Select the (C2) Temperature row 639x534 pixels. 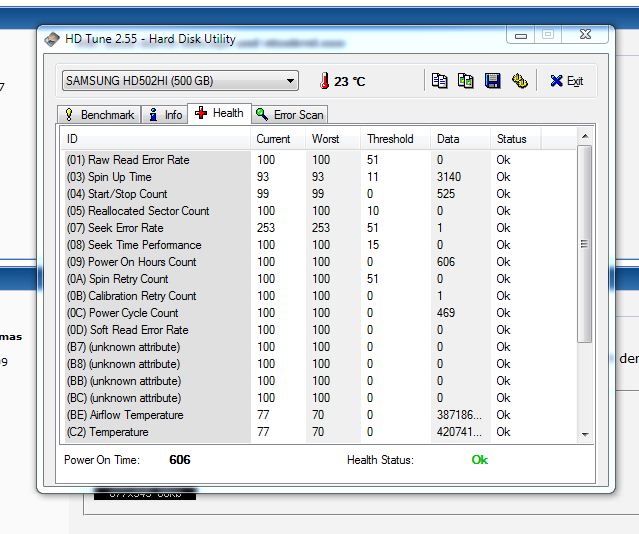click(x=320, y=432)
